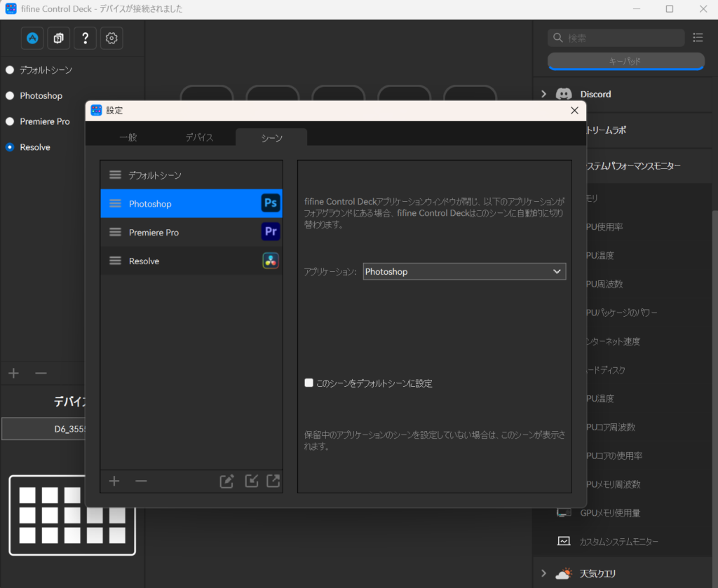Switch to the デバイス tab
This screenshot has width=718, height=588.
click(x=199, y=138)
